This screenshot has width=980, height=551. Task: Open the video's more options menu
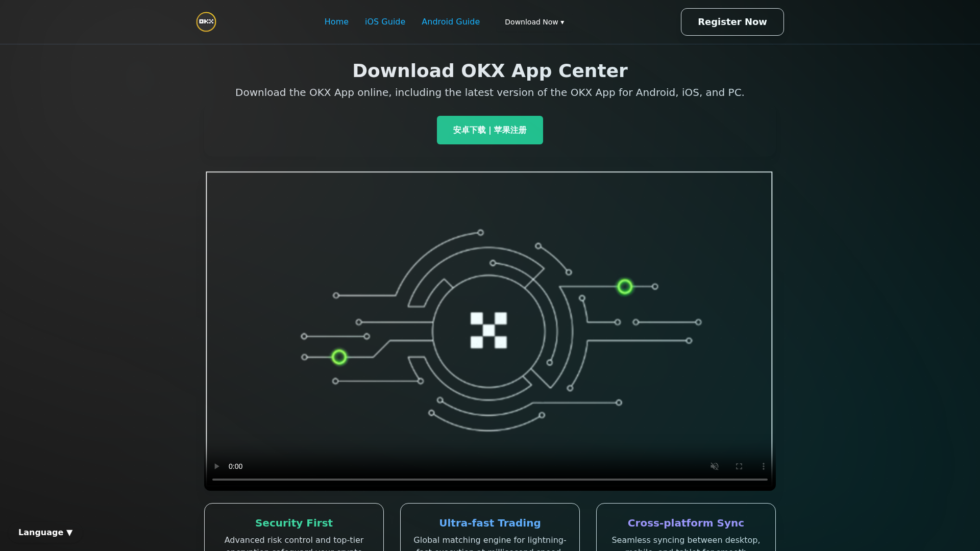[x=764, y=466]
